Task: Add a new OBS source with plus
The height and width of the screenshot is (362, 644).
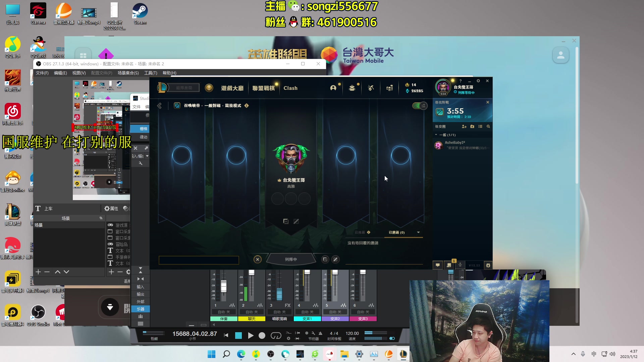Action: (111, 272)
